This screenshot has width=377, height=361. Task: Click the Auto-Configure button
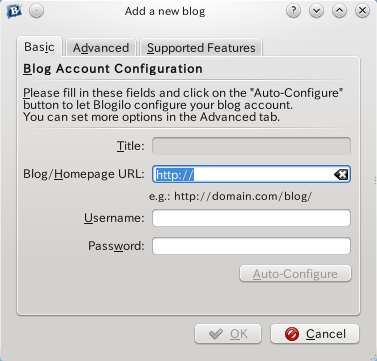point(295,274)
